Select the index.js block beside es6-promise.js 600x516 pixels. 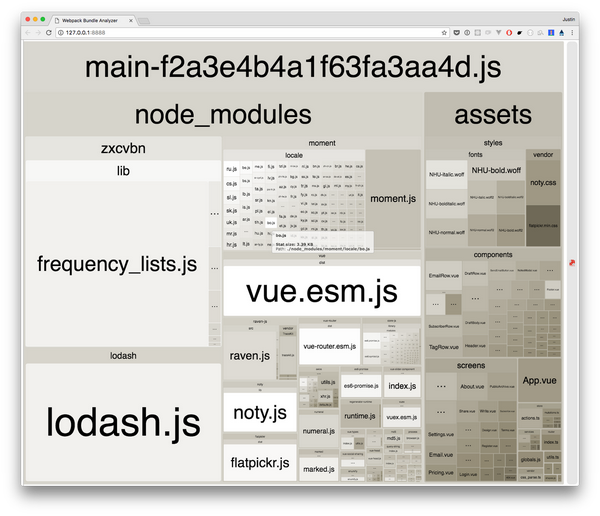coord(402,386)
